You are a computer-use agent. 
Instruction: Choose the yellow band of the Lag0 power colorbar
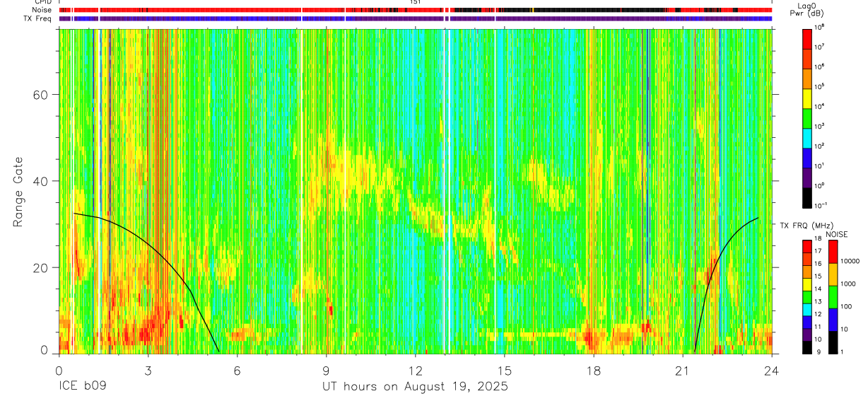pos(807,98)
